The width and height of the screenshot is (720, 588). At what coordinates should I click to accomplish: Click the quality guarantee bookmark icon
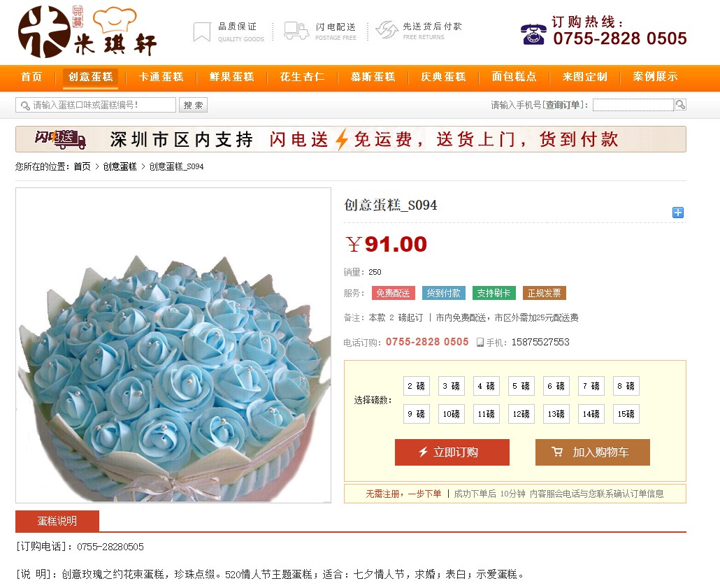201,31
